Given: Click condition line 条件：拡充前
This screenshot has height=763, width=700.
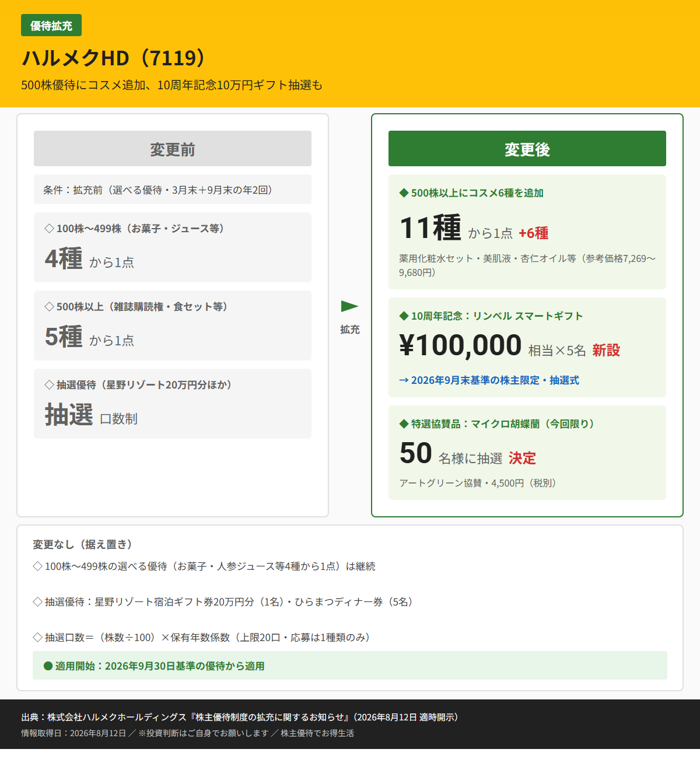Looking at the screenshot, I should (173, 190).
